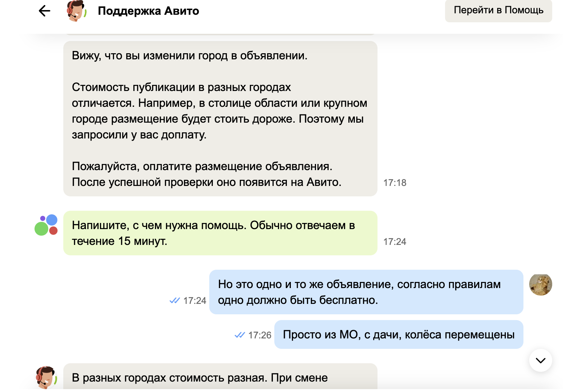Screen dimensions: 563x392
Task: Click paragraph 'Стоимость публикации в разных городах'
Action: pyautogui.click(x=220, y=111)
